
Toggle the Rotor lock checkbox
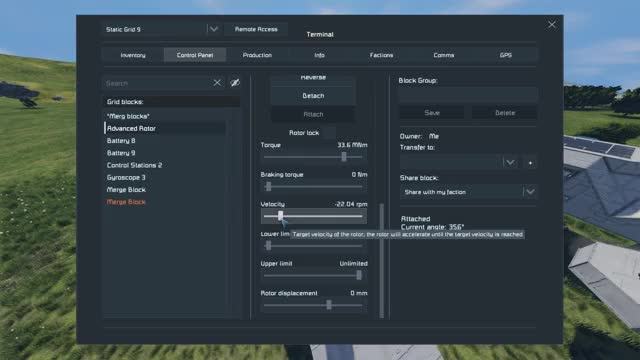point(328,133)
